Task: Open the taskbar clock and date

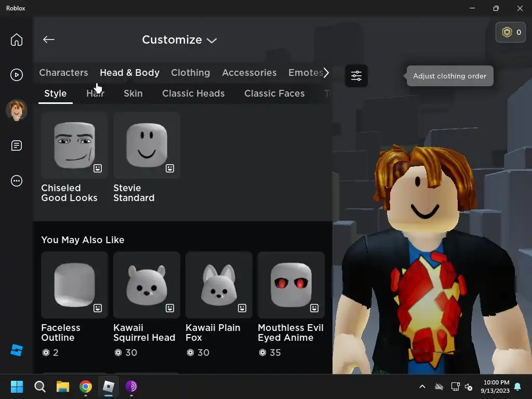Action: (x=495, y=387)
